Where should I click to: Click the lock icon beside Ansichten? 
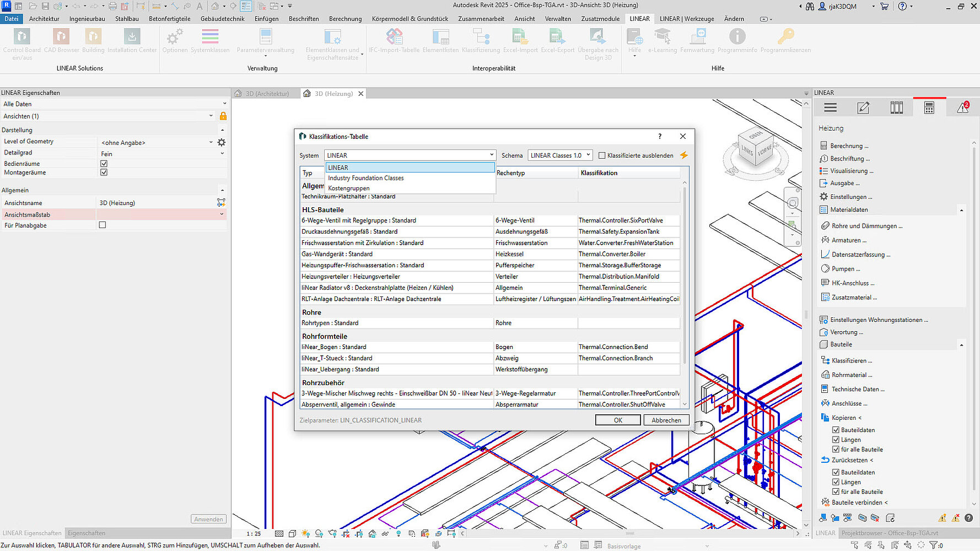tap(223, 116)
